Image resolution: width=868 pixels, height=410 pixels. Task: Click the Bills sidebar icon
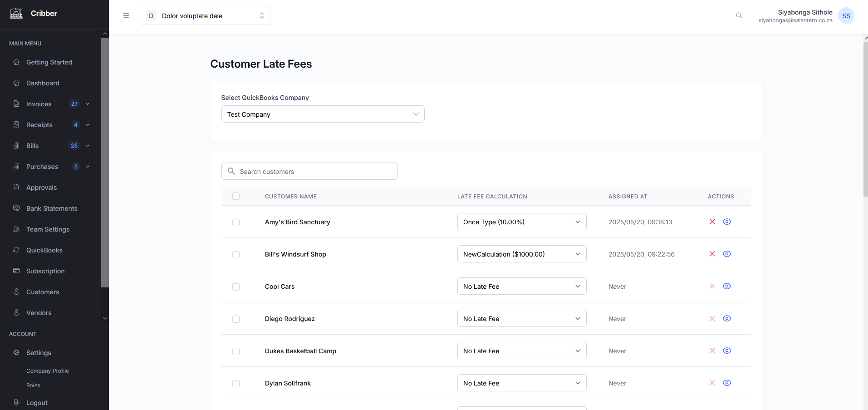(x=16, y=145)
